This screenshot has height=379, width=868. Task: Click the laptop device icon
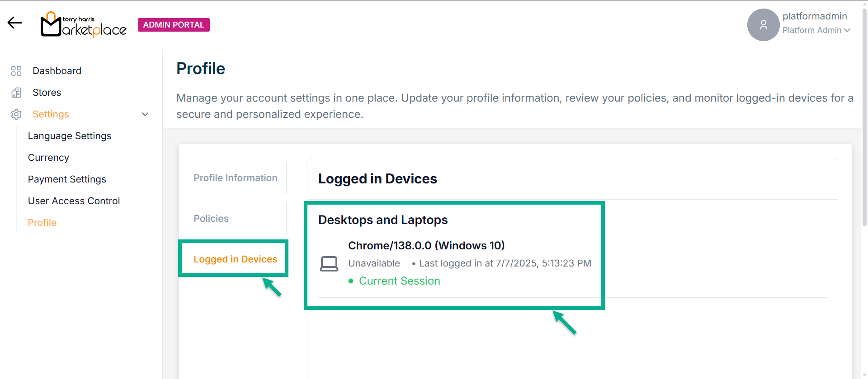click(x=329, y=264)
